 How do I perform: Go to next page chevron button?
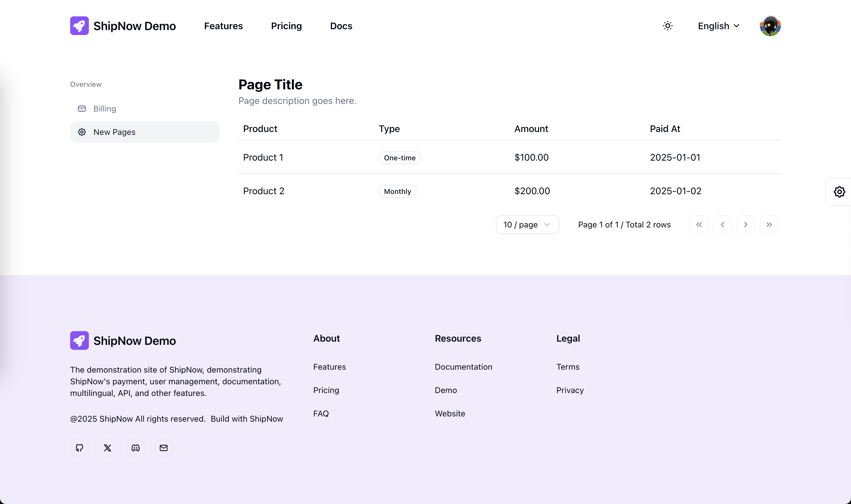[746, 225]
